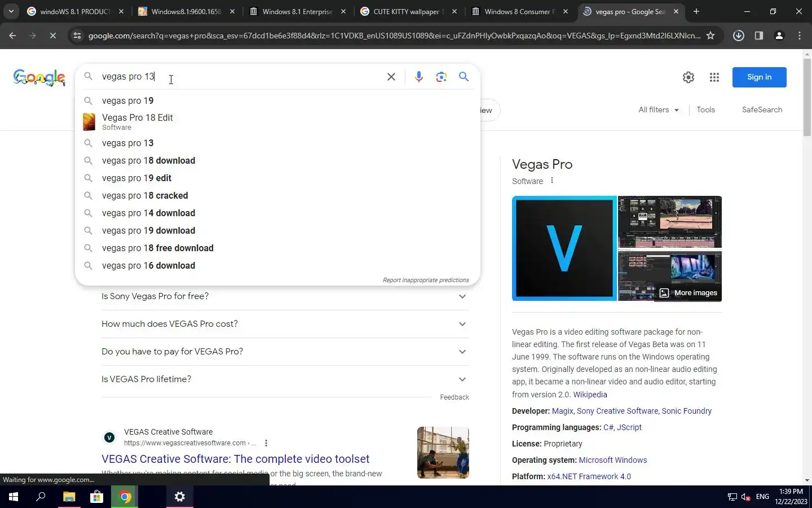Open tab search dropdown arrow

click(11, 11)
